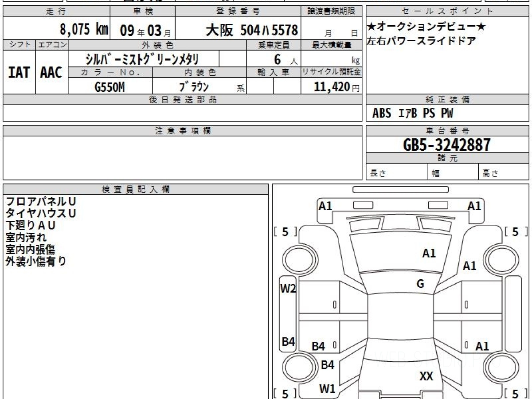The width and height of the screenshot is (532, 399).
Task: Click the 左右パワースライドドア sales point text
Action: 421,41
